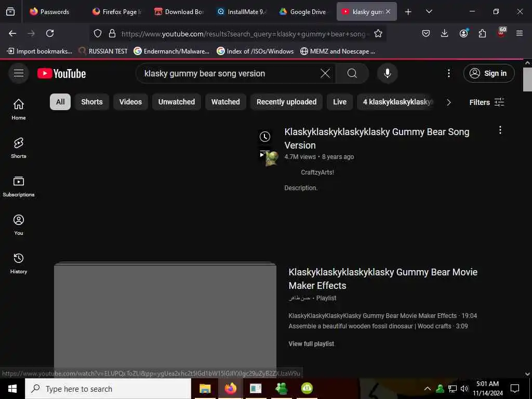Switch to Firefox Page Info tab
532x399 pixels.
coord(117,12)
